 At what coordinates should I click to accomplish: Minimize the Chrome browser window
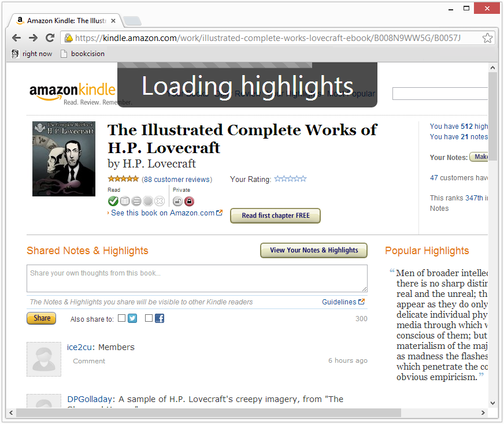(x=451, y=9)
